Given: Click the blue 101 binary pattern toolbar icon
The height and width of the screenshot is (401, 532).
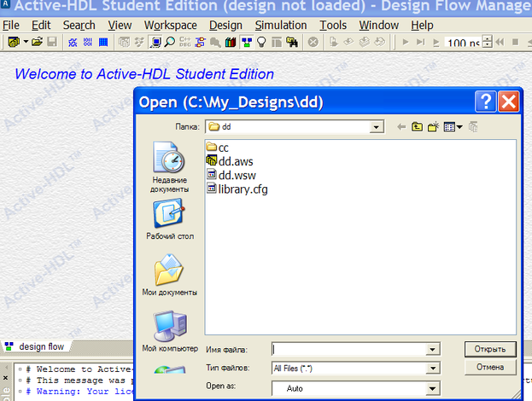Looking at the screenshot, I should (88, 42).
